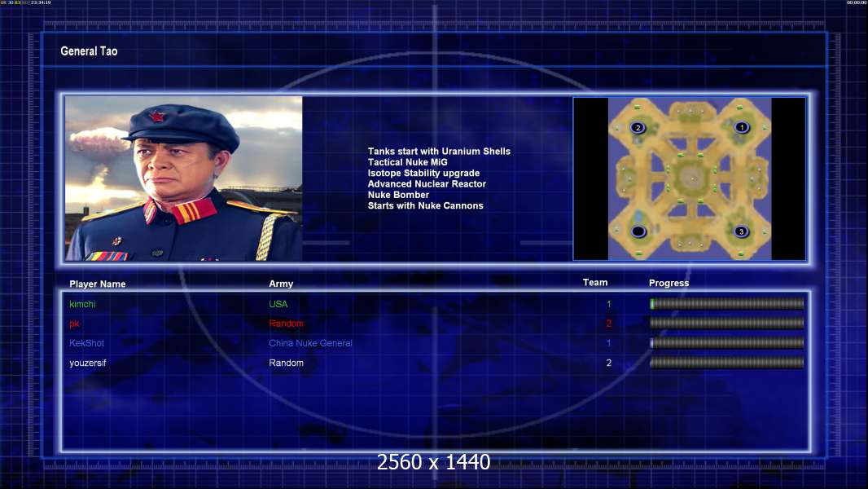868x489 pixels.
Task: Click the General Tao portrait image
Action: [184, 178]
